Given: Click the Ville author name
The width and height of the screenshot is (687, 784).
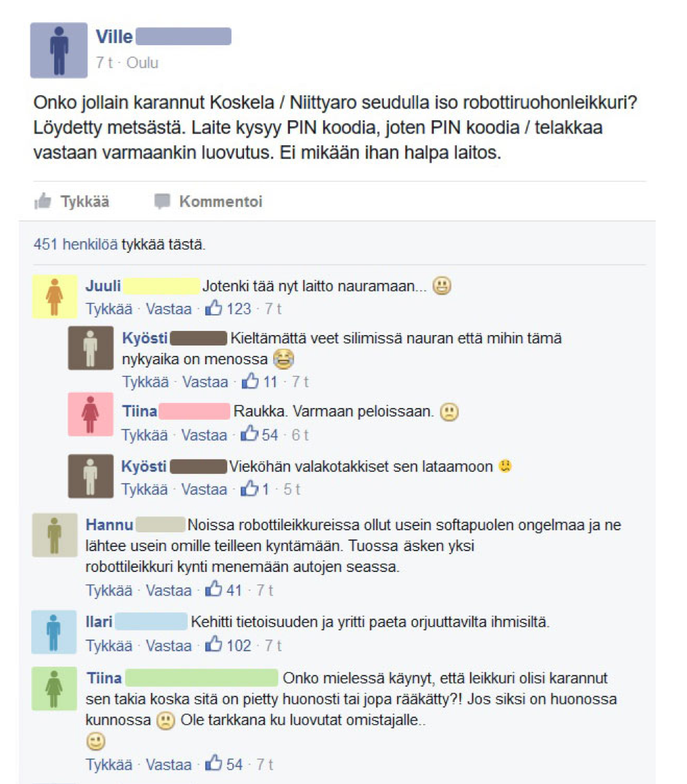Looking at the screenshot, I should pos(114,37).
